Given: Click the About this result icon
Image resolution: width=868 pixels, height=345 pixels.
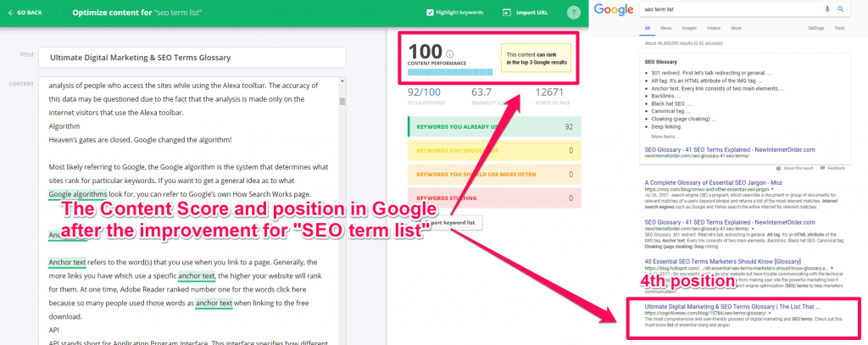Looking at the screenshot, I should point(778,168).
